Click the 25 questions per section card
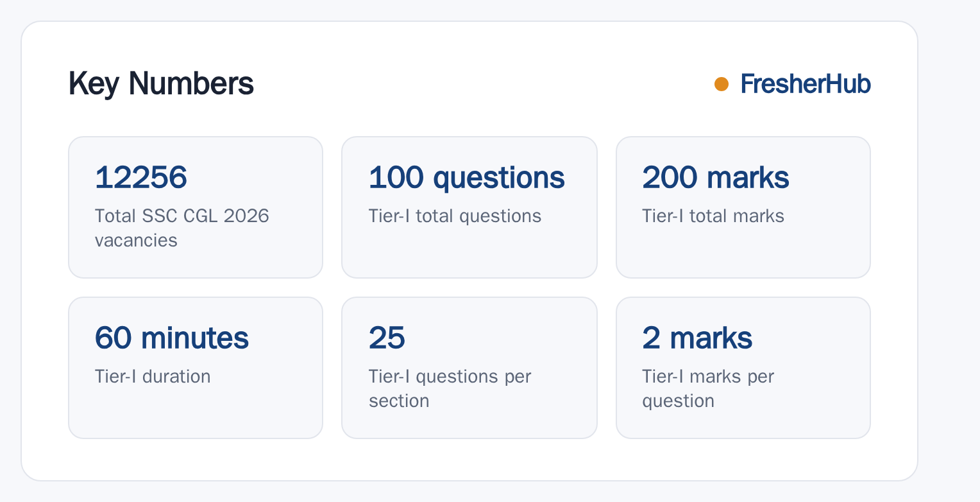The width and height of the screenshot is (980, 502). pos(469,368)
